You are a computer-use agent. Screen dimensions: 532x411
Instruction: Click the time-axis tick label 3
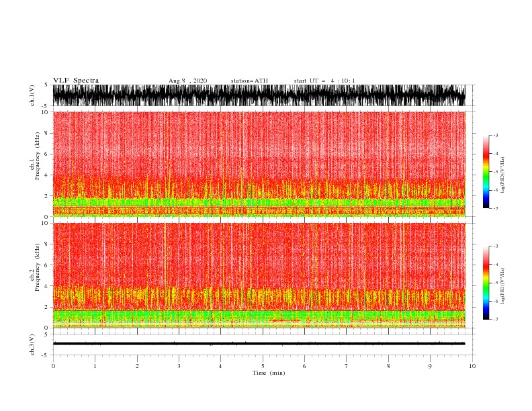pos(179,366)
